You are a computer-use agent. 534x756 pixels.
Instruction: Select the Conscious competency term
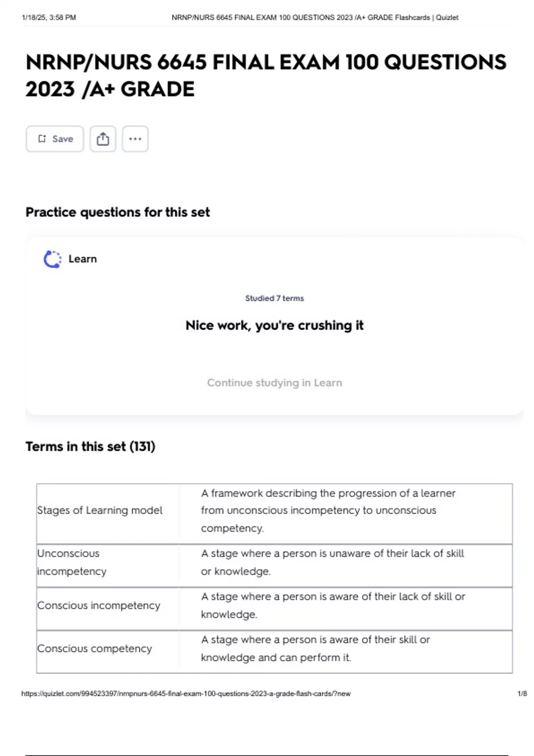pyautogui.click(x=94, y=649)
